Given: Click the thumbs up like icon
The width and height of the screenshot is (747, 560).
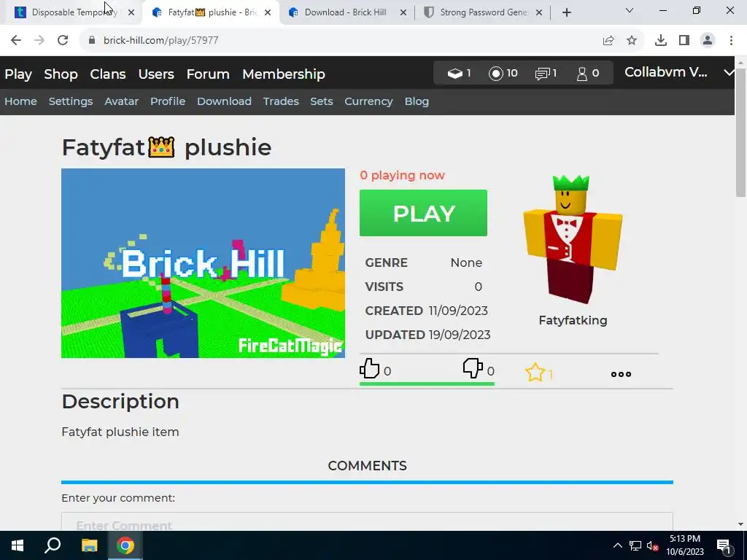Looking at the screenshot, I should click(369, 368).
